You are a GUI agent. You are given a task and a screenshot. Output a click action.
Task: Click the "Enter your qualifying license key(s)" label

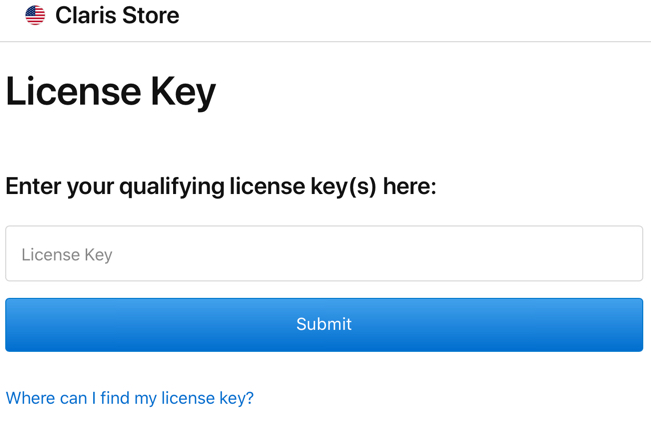221,186
